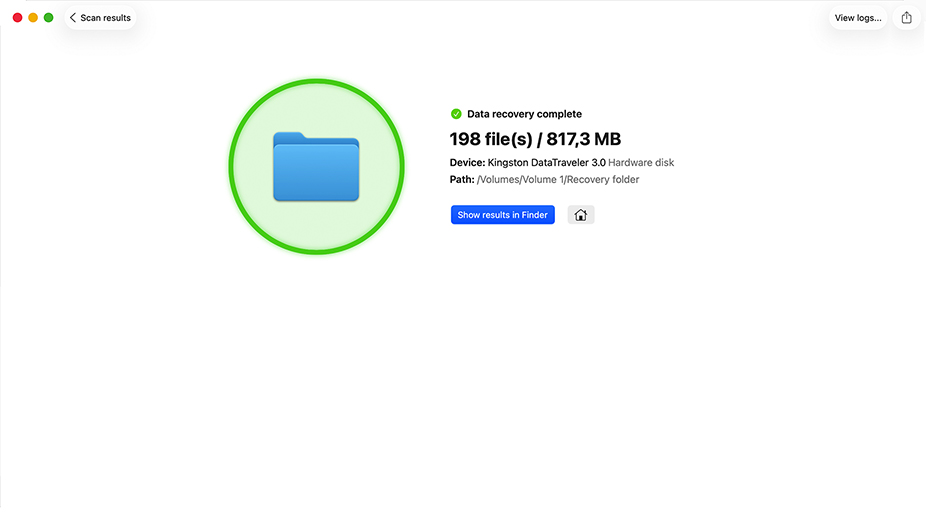Open View logs...
The height and width of the screenshot is (531, 926).
pyautogui.click(x=857, y=18)
